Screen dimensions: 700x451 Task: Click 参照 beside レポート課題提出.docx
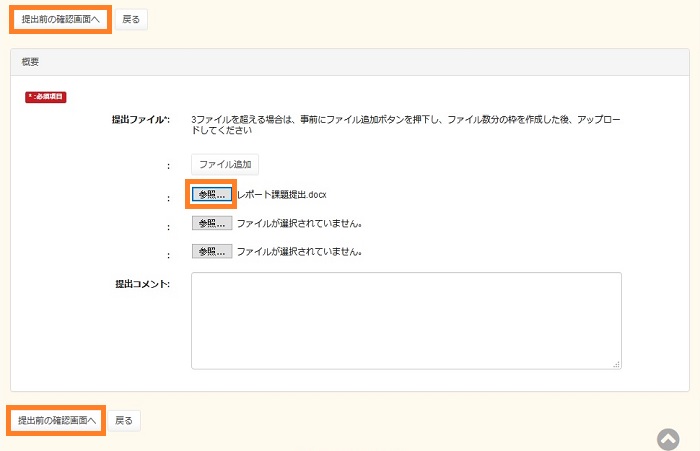211,194
